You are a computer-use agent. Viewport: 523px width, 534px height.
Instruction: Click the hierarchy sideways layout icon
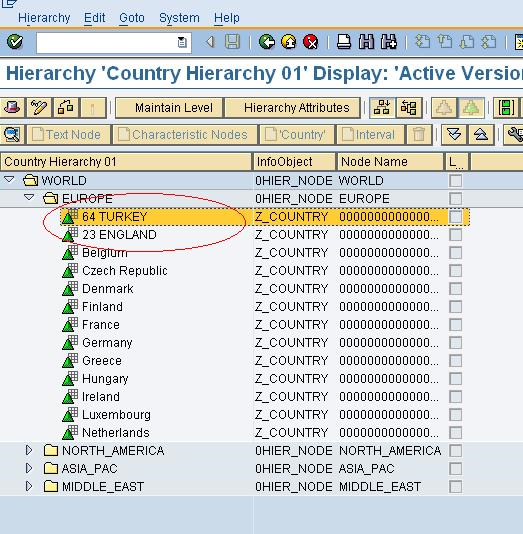coord(409,108)
